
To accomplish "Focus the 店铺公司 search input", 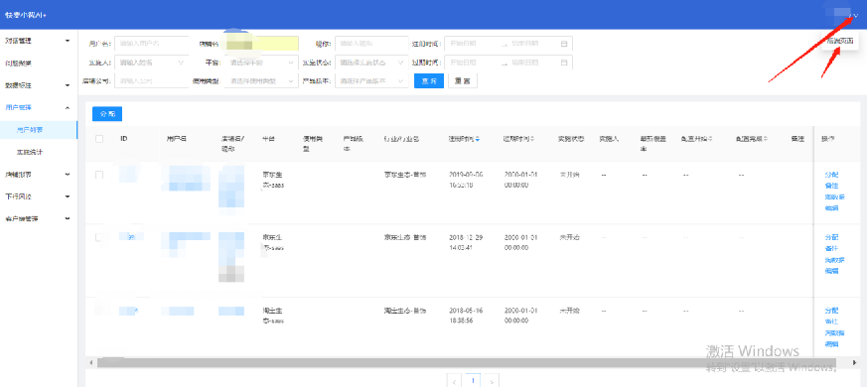I will tap(152, 80).
